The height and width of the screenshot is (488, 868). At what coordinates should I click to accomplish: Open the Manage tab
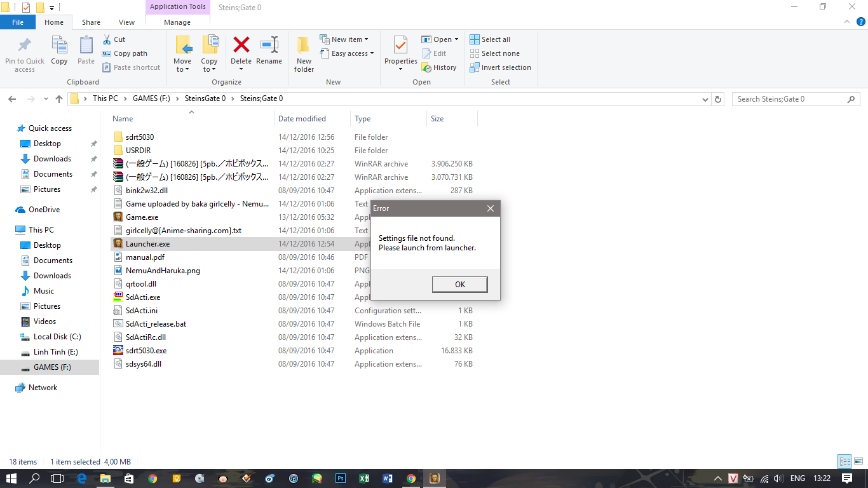pyautogui.click(x=177, y=22)
